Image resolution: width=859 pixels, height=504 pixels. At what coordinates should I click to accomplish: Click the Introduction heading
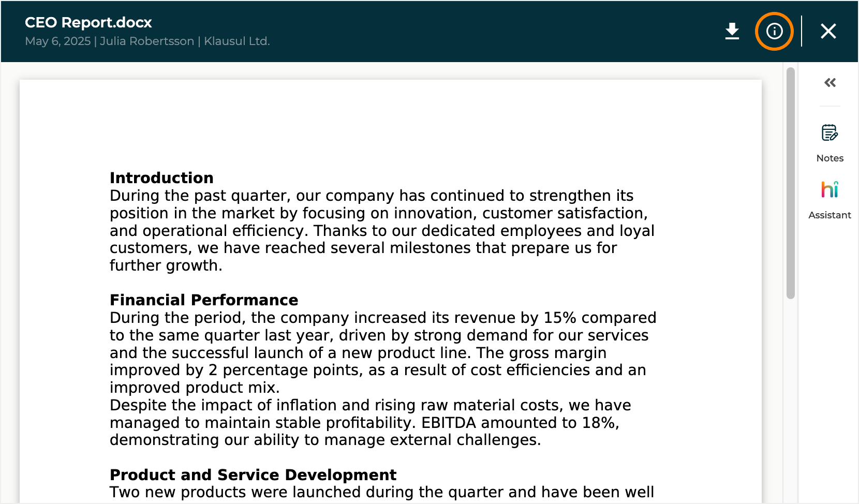pos(161,178)
